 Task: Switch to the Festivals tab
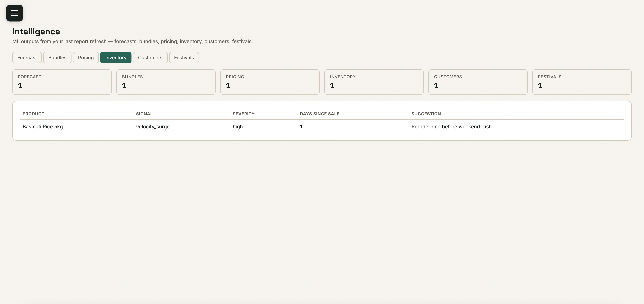184,58
